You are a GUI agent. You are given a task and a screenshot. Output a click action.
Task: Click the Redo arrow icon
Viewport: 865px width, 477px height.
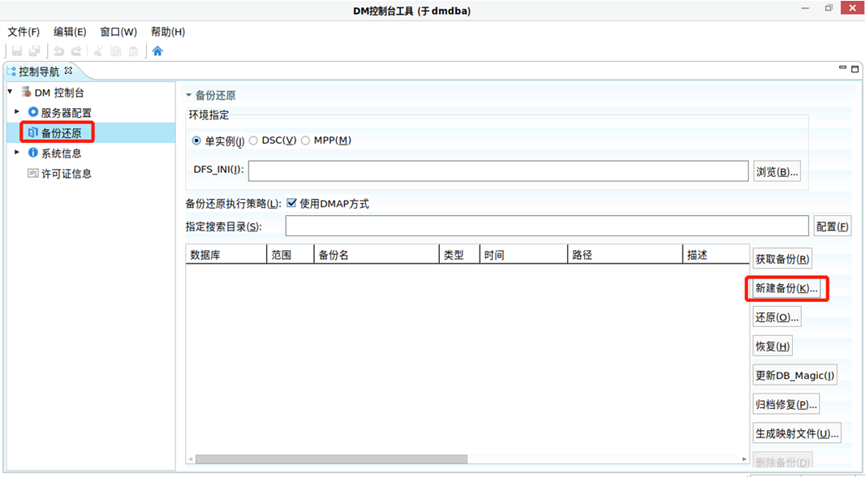coord(76,51)
